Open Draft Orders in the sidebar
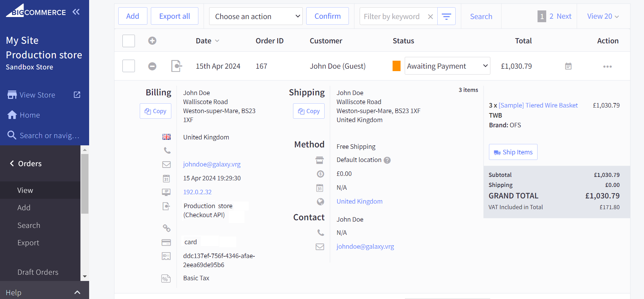Screen dimensions: 644x299 point(38,272)
